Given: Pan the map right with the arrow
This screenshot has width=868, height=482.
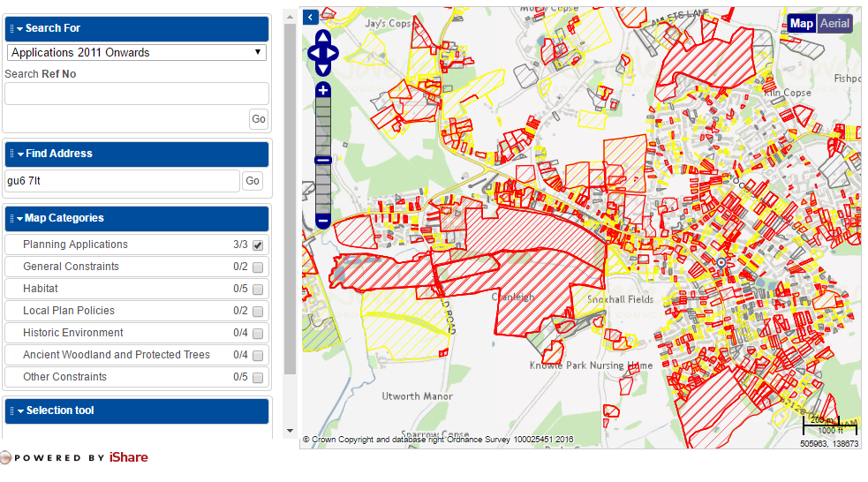Looking at the screenshot, I should pyautogui.click(x=333, y=54).
